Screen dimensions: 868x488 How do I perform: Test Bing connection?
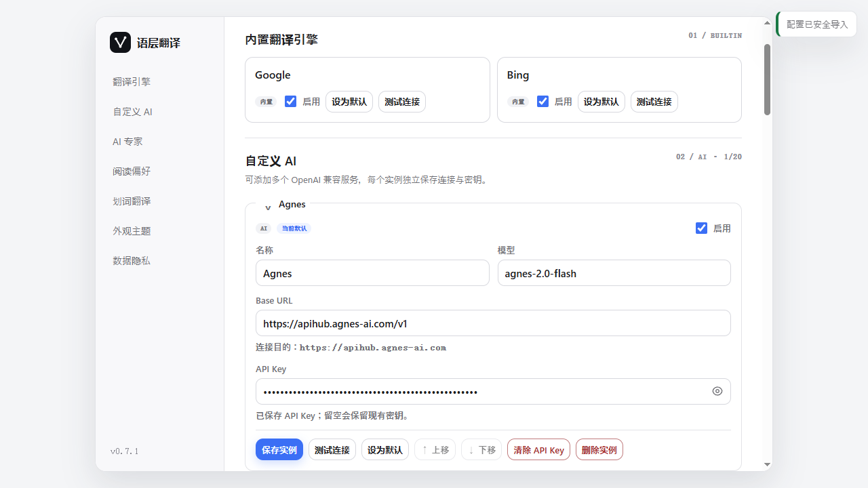tap(654, 102)
